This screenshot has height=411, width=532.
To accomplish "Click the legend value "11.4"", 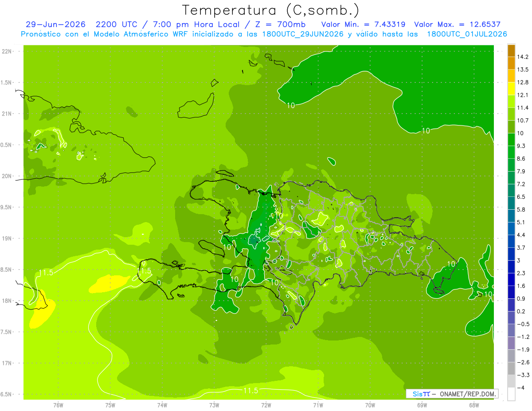I will coord(523,108).
